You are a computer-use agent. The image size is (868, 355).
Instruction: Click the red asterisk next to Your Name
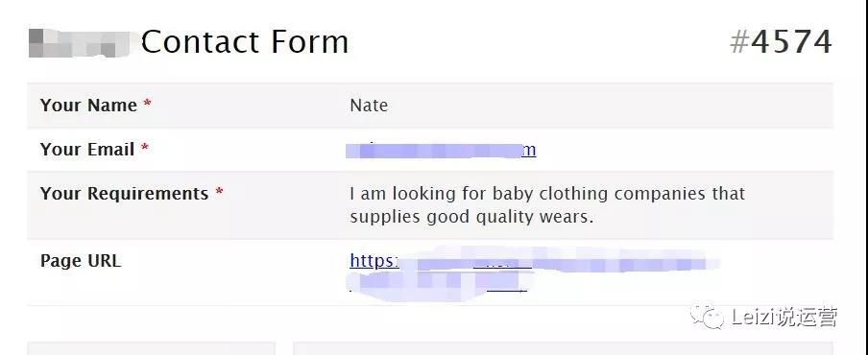(147, 104)
